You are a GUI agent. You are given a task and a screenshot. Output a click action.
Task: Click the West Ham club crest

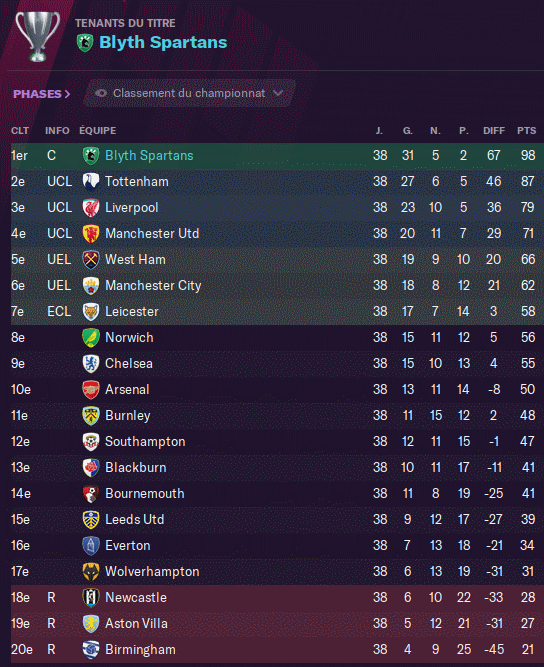(91, 259)
